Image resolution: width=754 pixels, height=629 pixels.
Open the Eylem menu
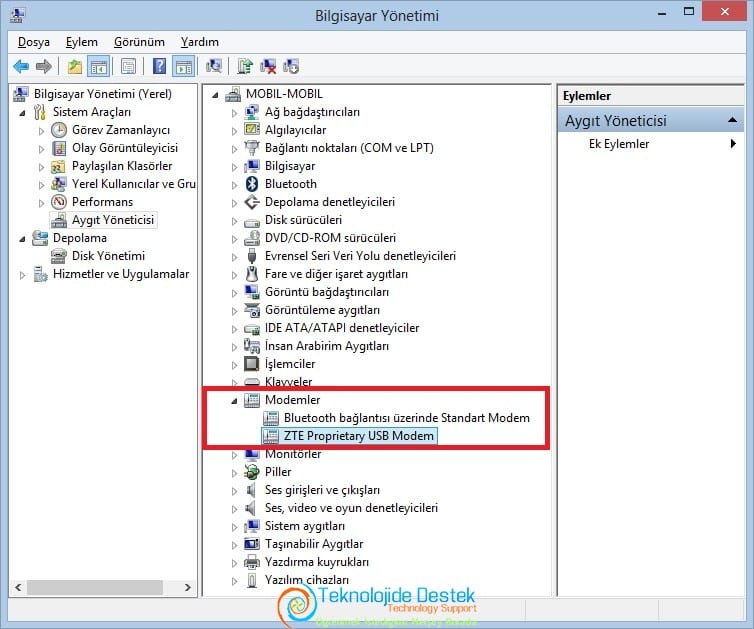[82, 42]
